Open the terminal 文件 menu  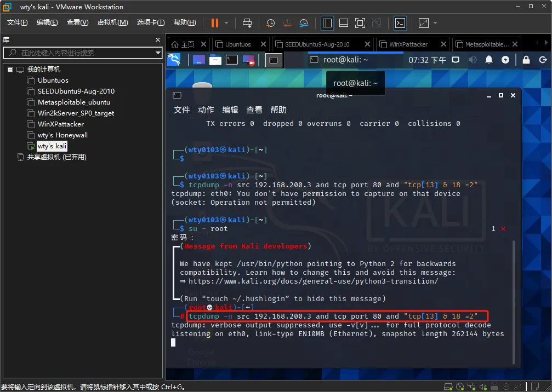point(181,109)
